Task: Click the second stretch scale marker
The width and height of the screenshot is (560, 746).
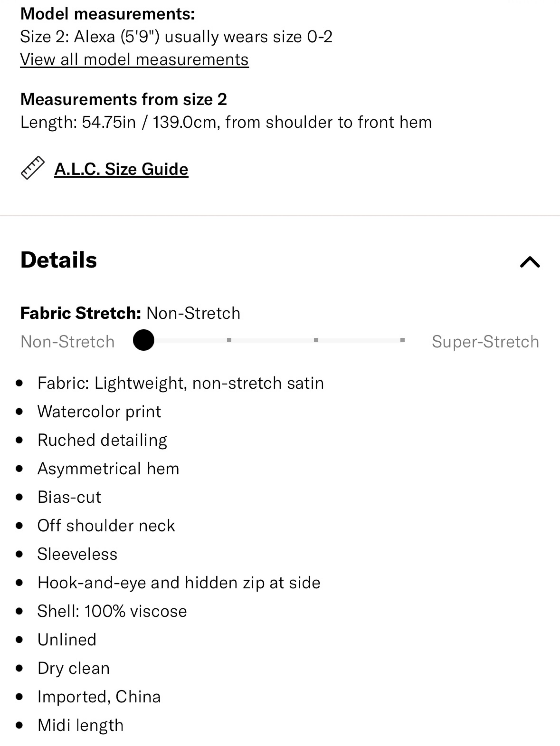Action: coord(229,340)
